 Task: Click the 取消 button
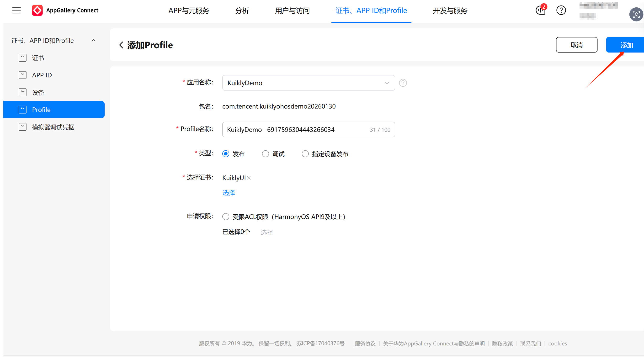(x=576, y=45)
